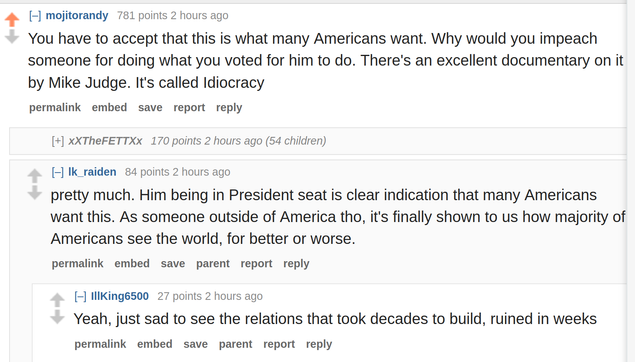This screenshot has height=362, width=635.
Task: Downvote lk_raiden's comment
Action: tap(35, 193)
